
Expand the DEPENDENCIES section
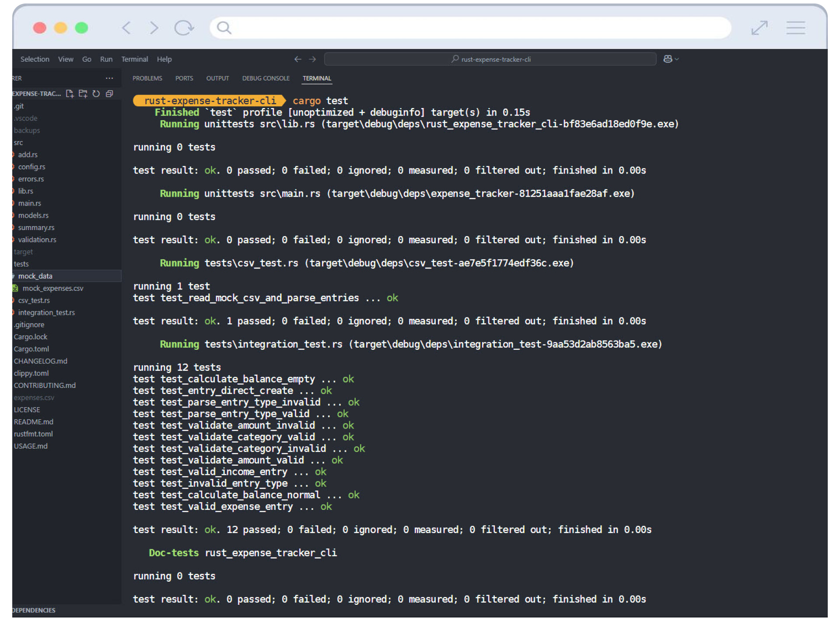click(x=34, y=610)
